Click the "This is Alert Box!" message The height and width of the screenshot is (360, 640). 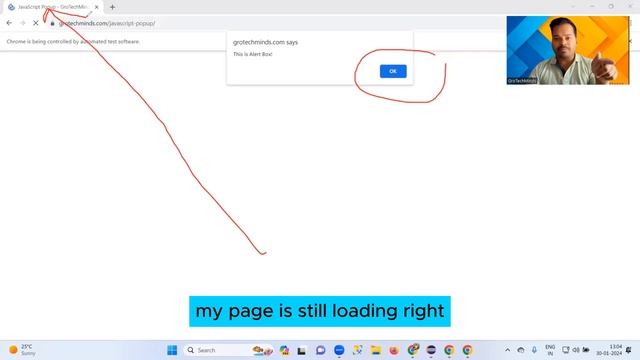tap(253, 54)
